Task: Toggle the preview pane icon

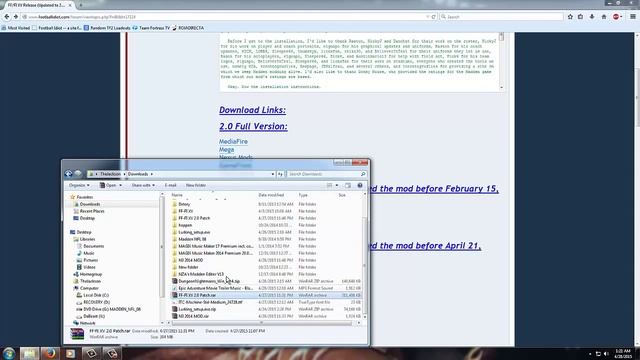Action: [x=348, y=185]
